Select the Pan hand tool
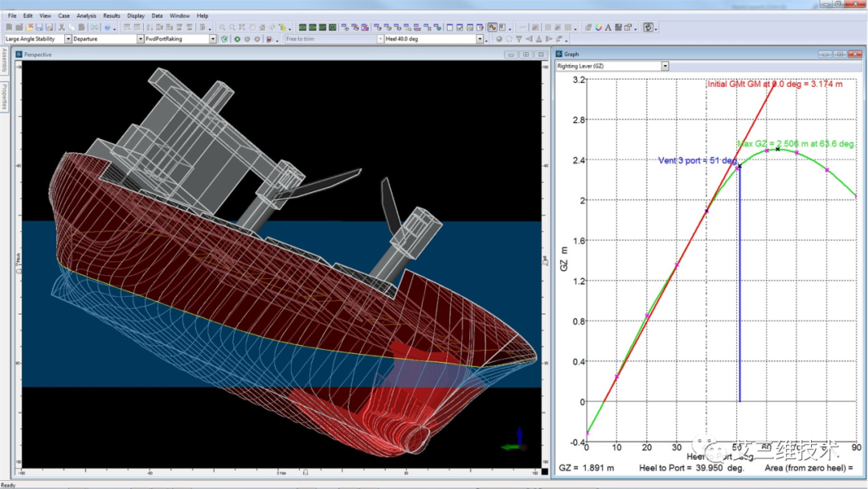 coord(252,27)
